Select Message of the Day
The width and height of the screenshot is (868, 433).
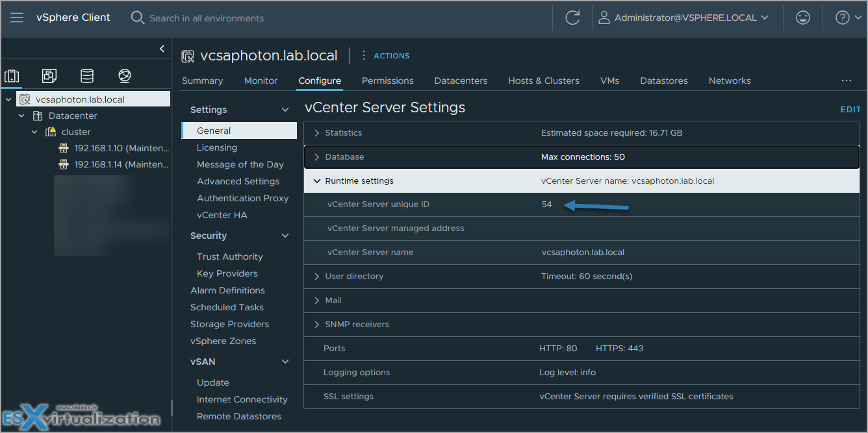tap(240, 164)
